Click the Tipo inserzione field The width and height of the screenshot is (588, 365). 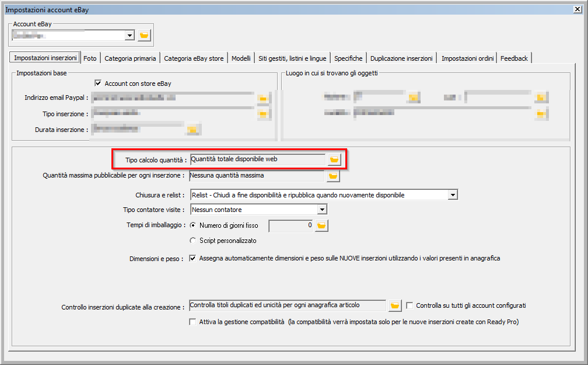(x=173, y=113)
